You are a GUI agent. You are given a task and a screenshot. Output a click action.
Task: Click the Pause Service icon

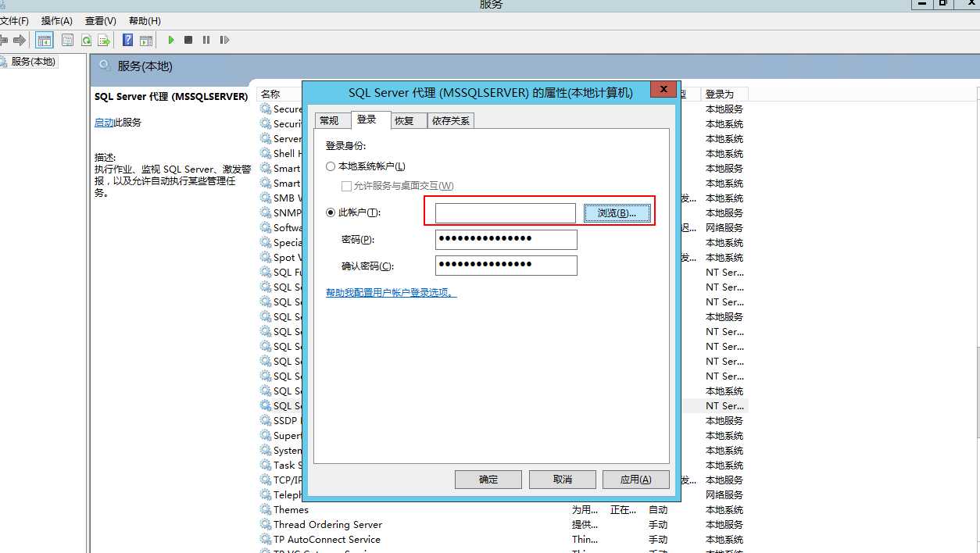point(206,40)
